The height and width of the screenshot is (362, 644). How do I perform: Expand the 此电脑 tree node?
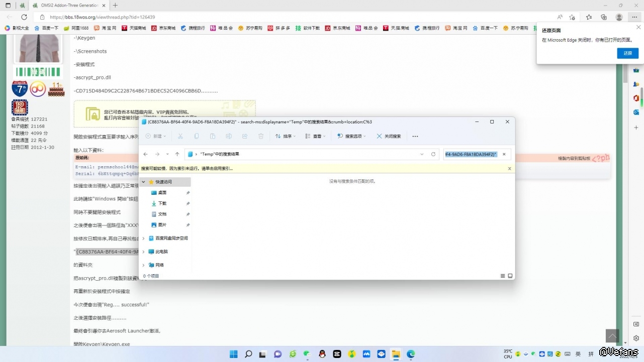[x=144, y=252]
